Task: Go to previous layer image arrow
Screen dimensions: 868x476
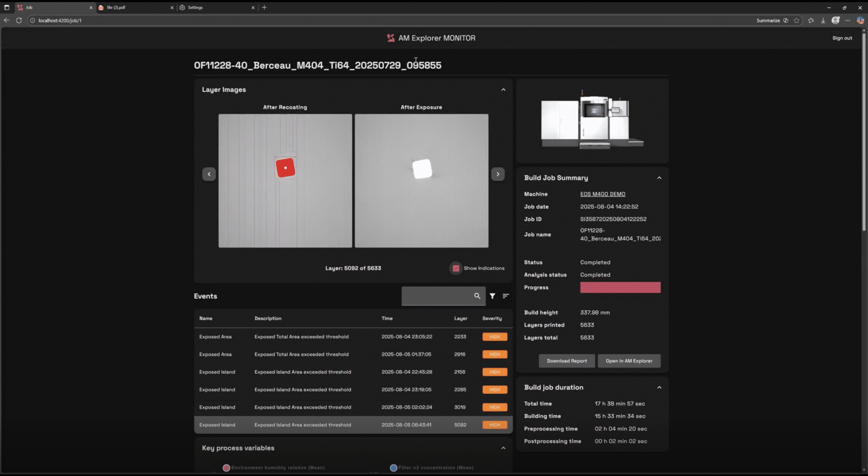Action: [209, 174]
